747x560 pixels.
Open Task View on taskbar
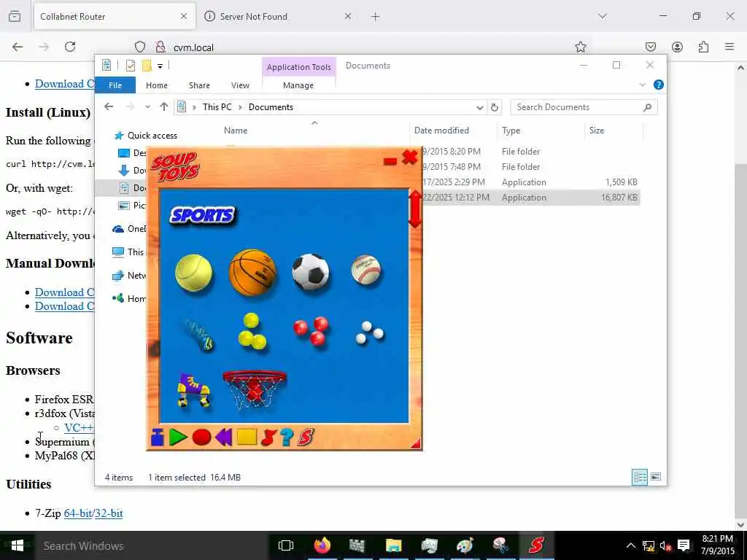[x=286, y=545]
